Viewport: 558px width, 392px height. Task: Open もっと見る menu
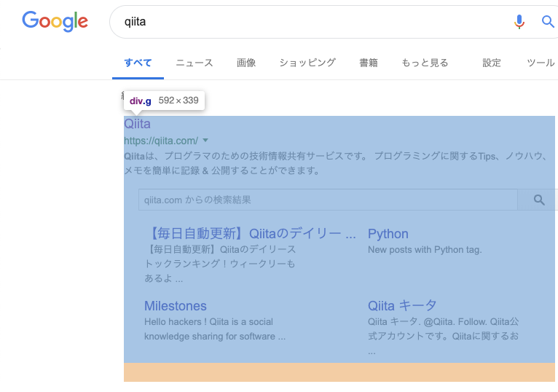pos(425,63)
